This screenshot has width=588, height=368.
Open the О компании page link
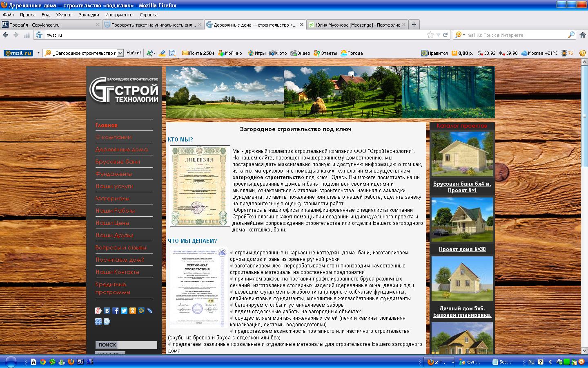tap(114, 137)
